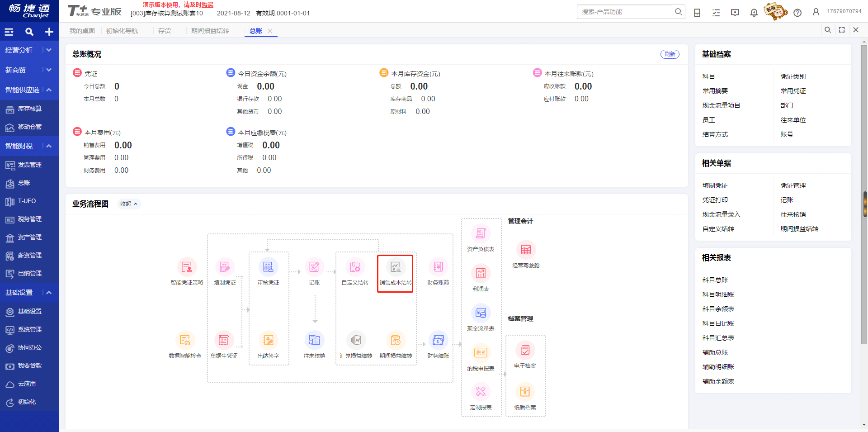
Task: Open the 智能凭证策略 flowchart icon
Action: pos(187,267)
